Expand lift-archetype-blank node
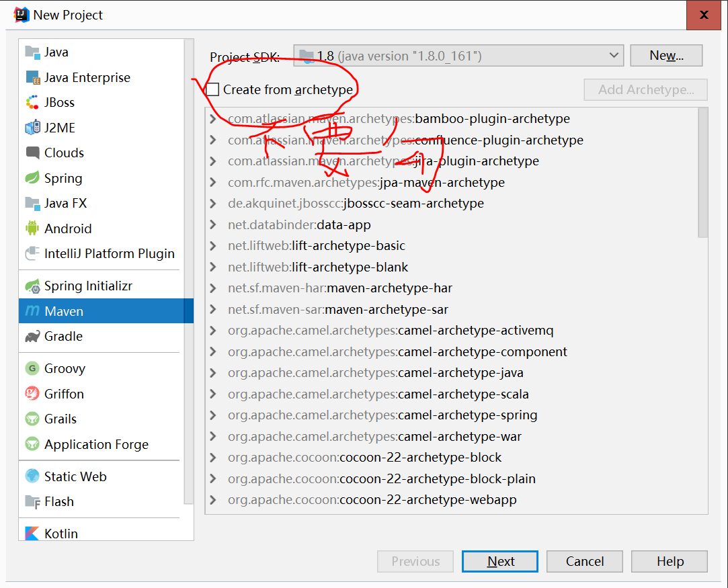The height and width of the screenshot is (588, 728). [213, 267]
